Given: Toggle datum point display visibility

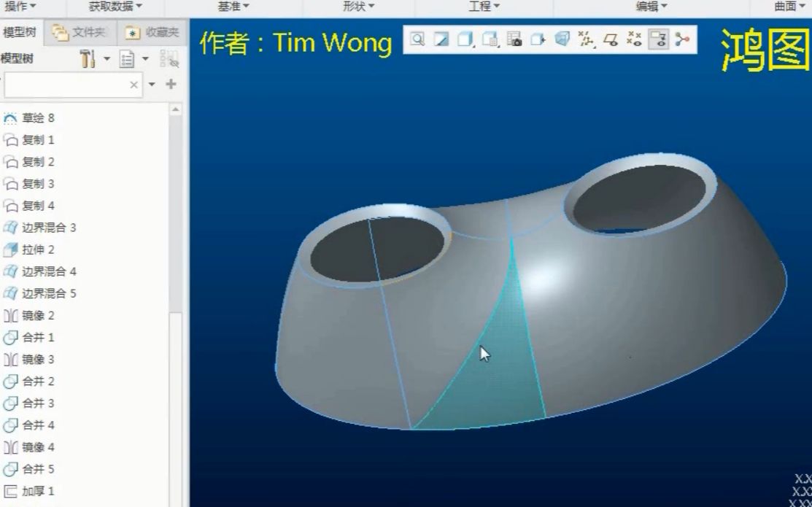Looking at the screenshot, I should pyautogui.click(x=634, y=39).
